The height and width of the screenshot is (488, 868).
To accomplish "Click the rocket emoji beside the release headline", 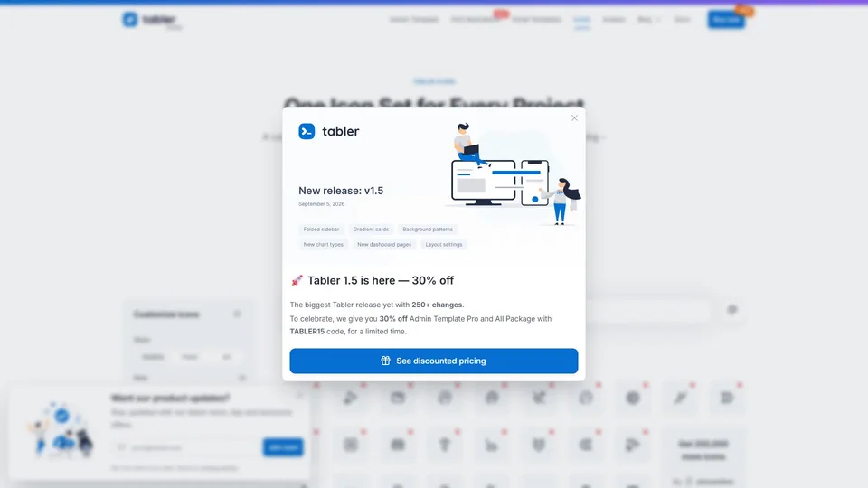I will 297,280.
